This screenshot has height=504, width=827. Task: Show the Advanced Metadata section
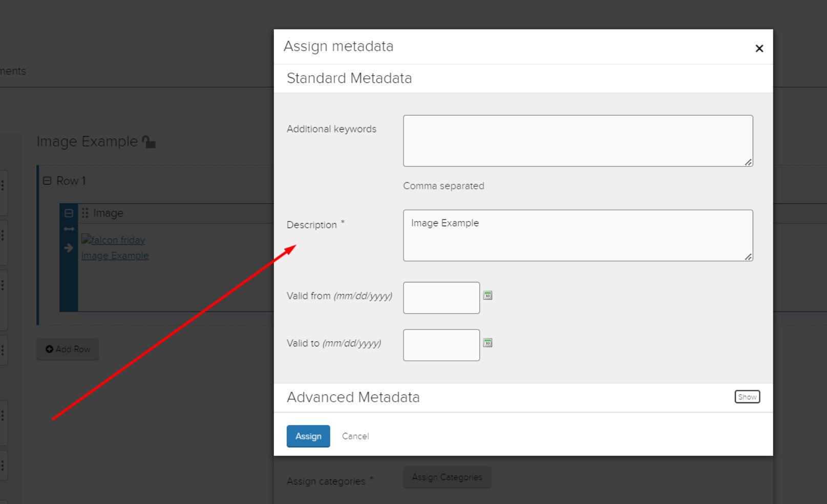pos(747,397)
